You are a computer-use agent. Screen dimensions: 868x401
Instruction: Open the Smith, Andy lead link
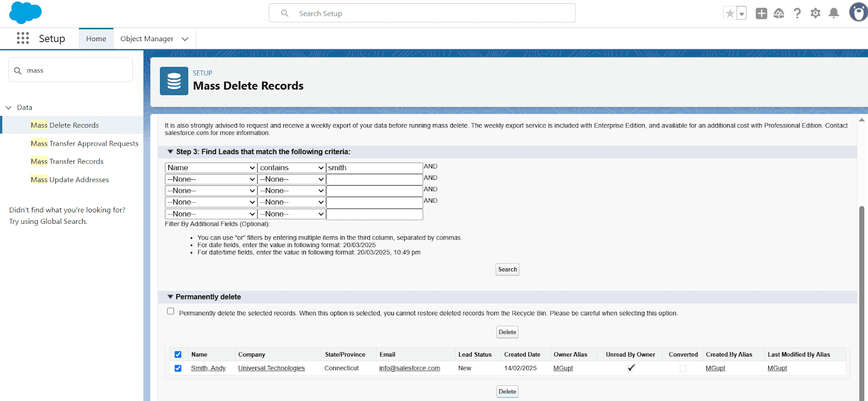[208, 368]
